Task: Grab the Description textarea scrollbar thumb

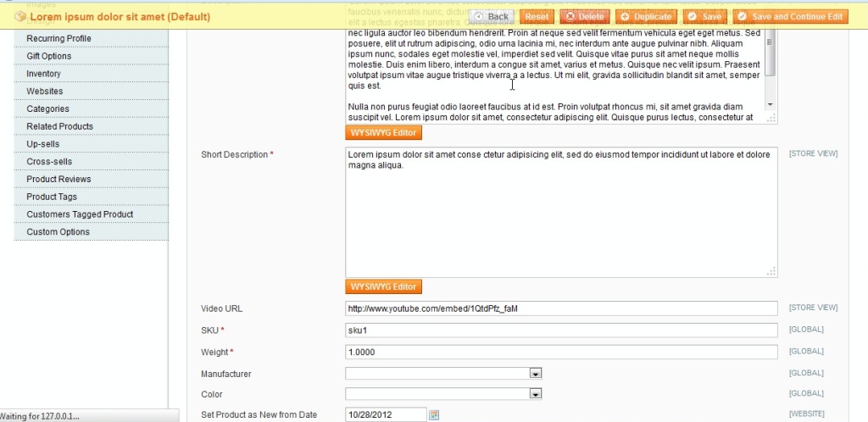Action: tap(770, 53)
